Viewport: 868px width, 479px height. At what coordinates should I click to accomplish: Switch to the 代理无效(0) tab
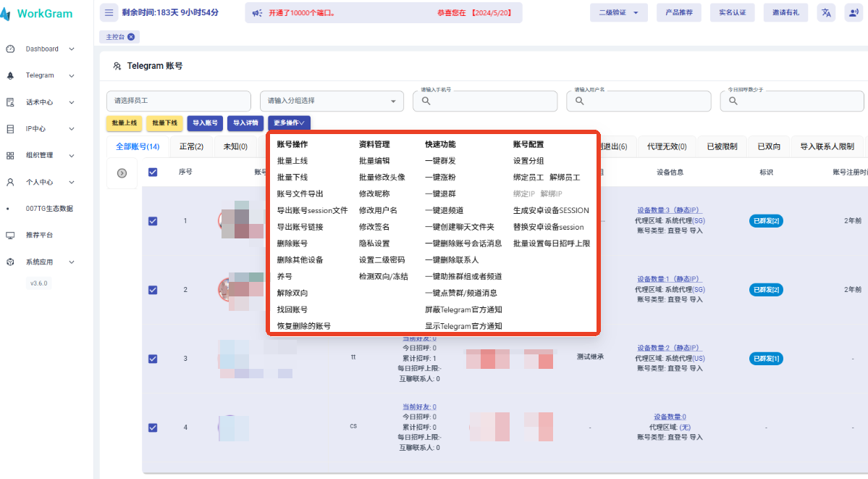(667, 146)
